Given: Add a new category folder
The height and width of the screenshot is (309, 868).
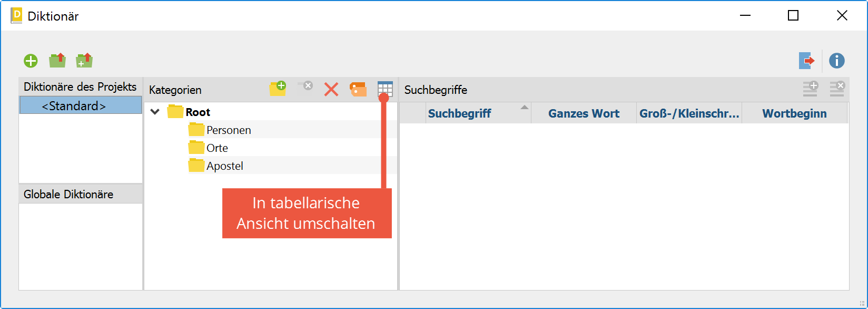Looking at the screenshot, I should coord(278,89).
